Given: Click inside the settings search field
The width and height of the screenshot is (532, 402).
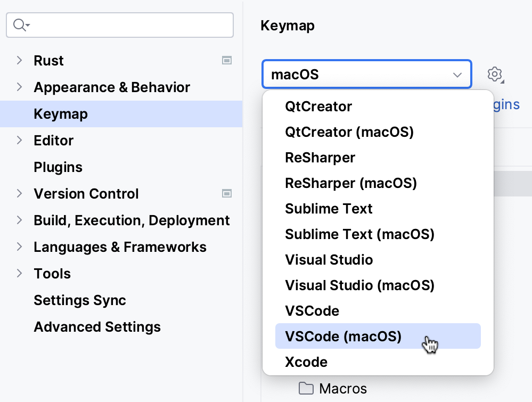Looking at the screenshot, I should coord(117,24).
